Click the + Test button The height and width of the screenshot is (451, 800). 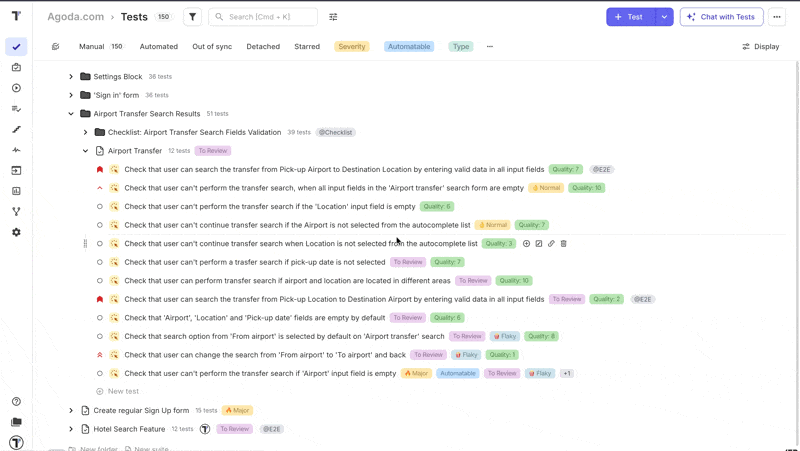click(x=631, y=17)
